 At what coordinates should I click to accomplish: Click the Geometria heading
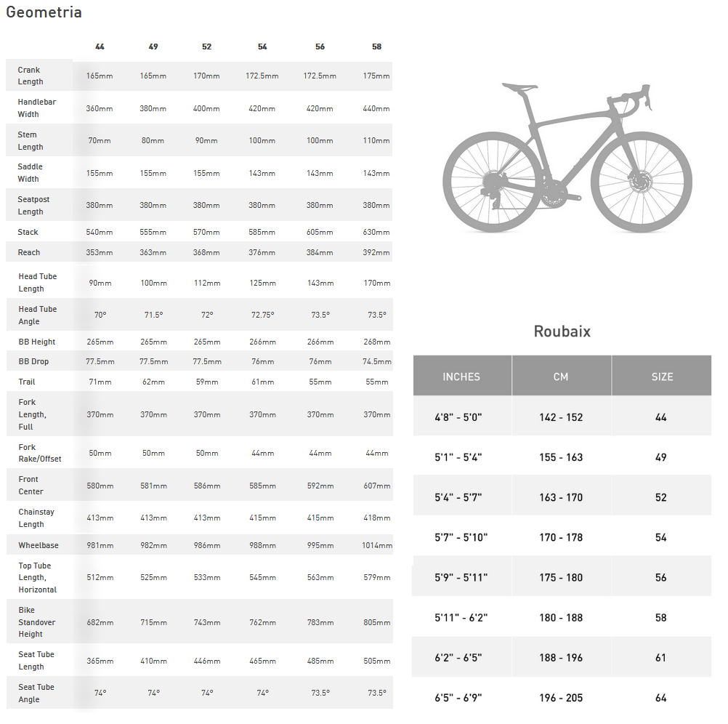click(44, 12)
